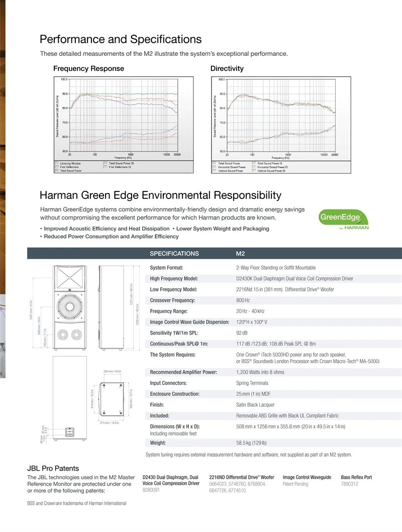This screenshot has width=402, height=532.
Task: Click the front view speaker drawing
Action: [x=69, y=308]
